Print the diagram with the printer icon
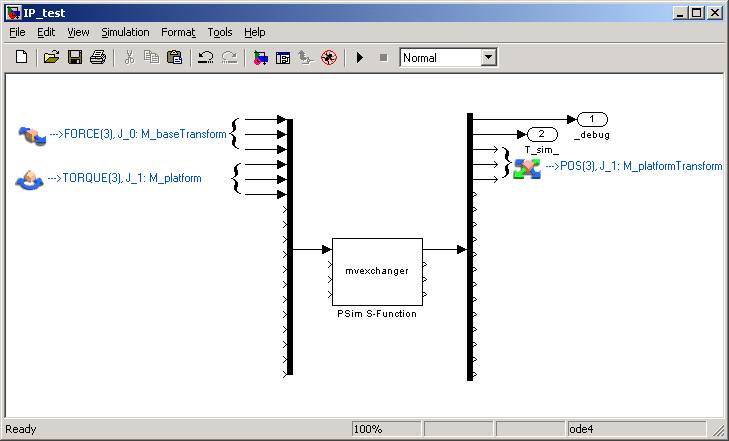This screenshot has height=441, width=729. [98, 58]
